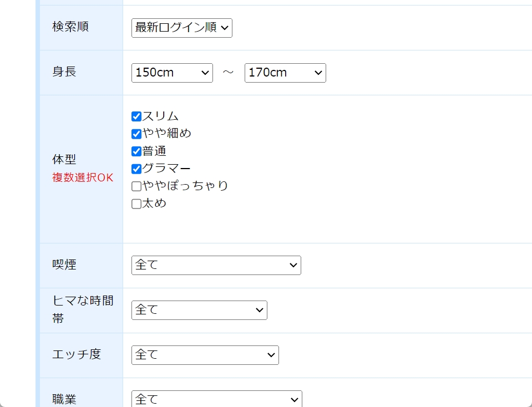Click the 体型 row label
The width and height of the screenshot is (532, 407).
click(x=64, y=159)
